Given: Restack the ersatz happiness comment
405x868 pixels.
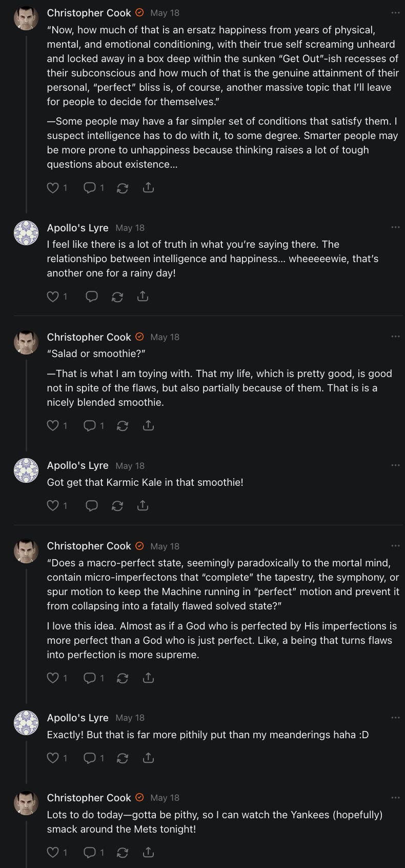Looking at the screenshot, I should coord(122,188).
